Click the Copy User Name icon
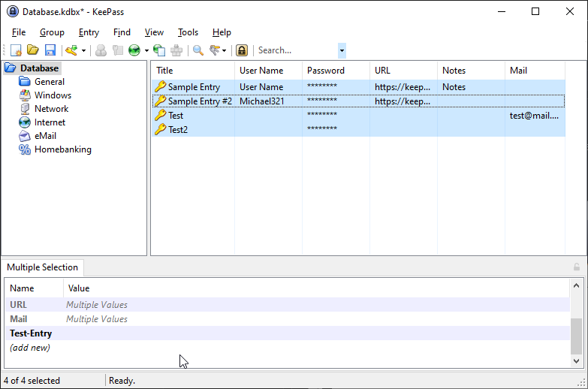 [101, 50]
